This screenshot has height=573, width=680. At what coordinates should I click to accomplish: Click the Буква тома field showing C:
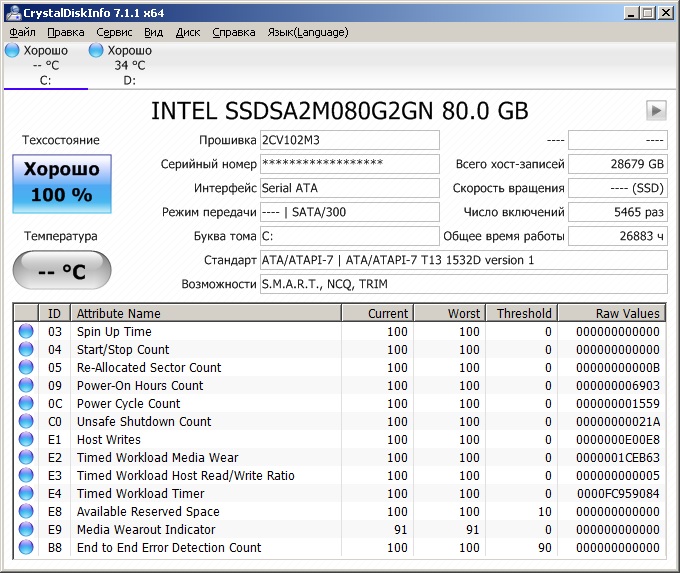(350, 236)
